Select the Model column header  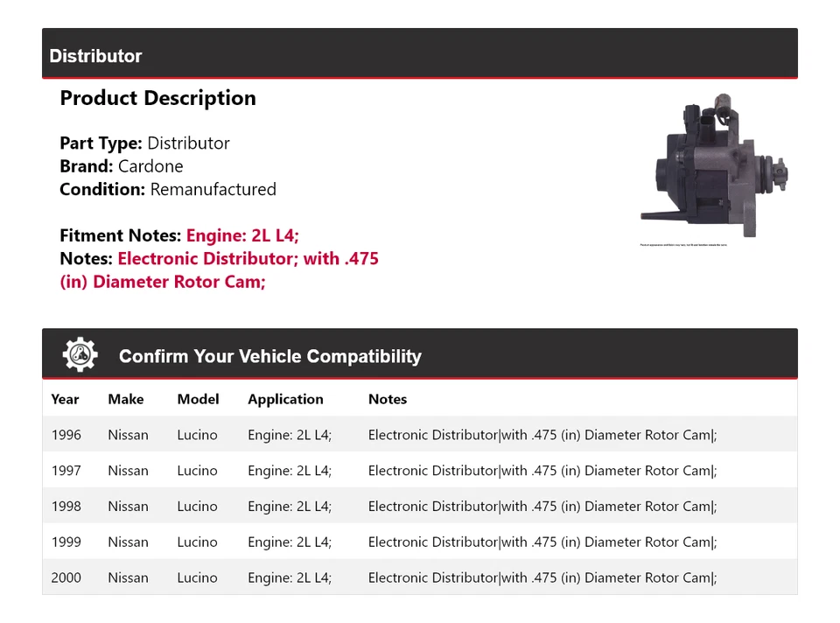click(x=198, y=399)
